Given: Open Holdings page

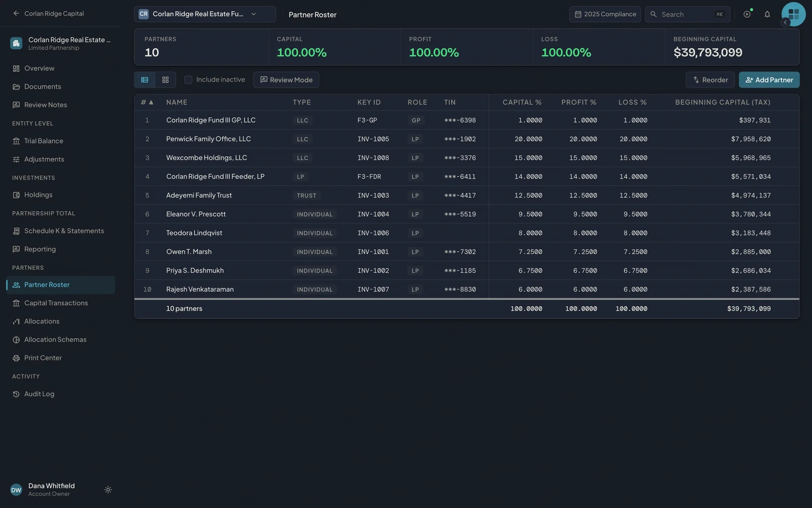Looking at the screenshot, I should (x=61, y=195).
